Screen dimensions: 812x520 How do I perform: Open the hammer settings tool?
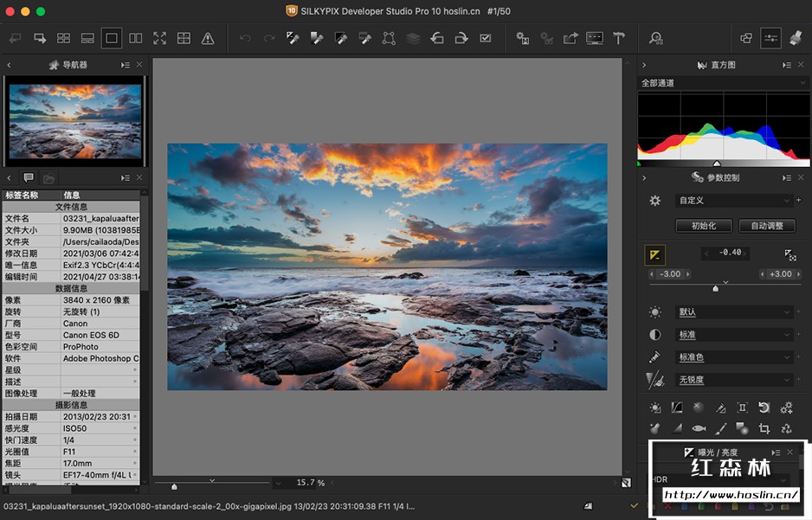619,38
